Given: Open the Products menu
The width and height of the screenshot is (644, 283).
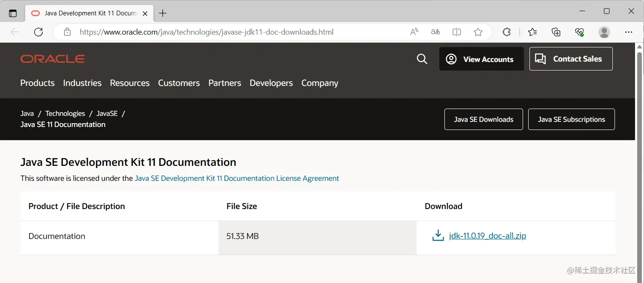Looking at the screenshot, I should tap(38, 83).
